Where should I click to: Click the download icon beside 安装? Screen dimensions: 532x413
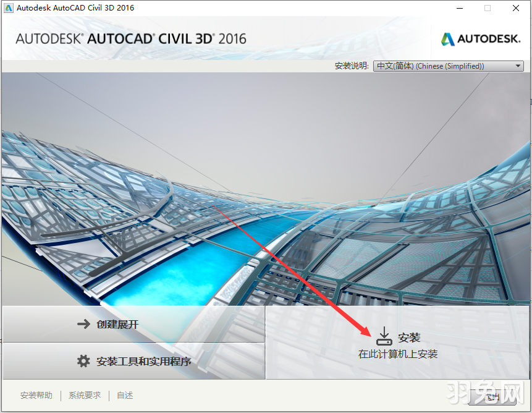pos(384,336)
